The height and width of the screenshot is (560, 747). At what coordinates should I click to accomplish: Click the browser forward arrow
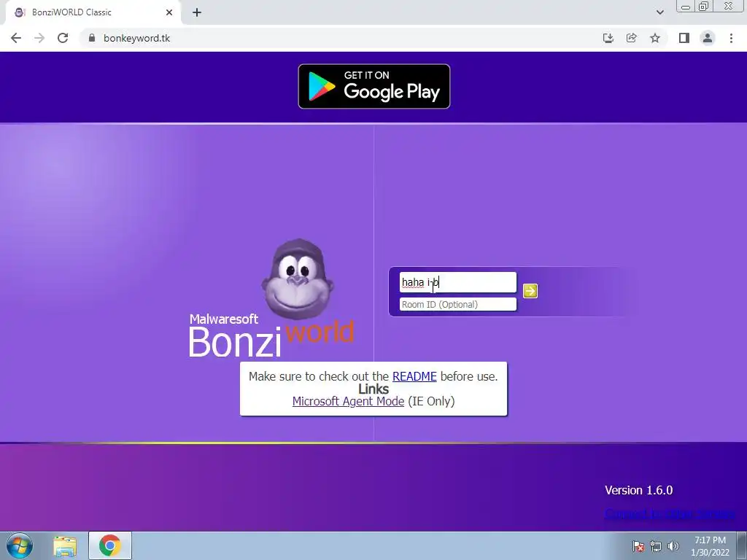tap(39, 38)
